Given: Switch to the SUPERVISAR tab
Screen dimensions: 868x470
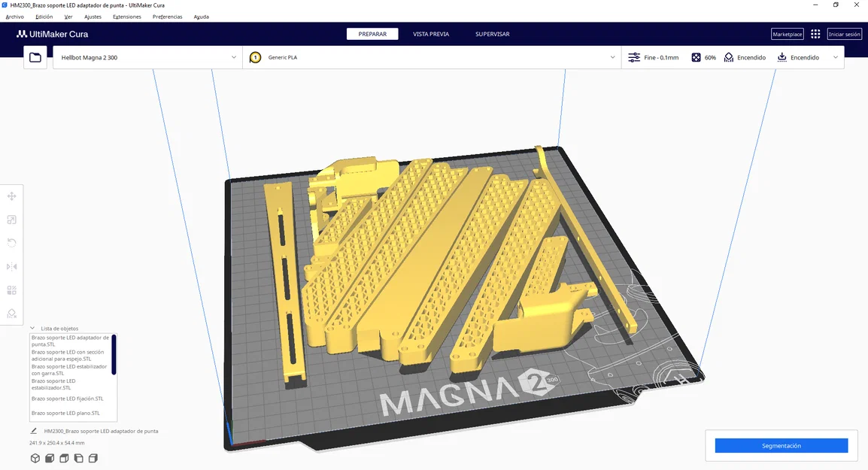Looking at the screenshot, I should tap(492, 35).
